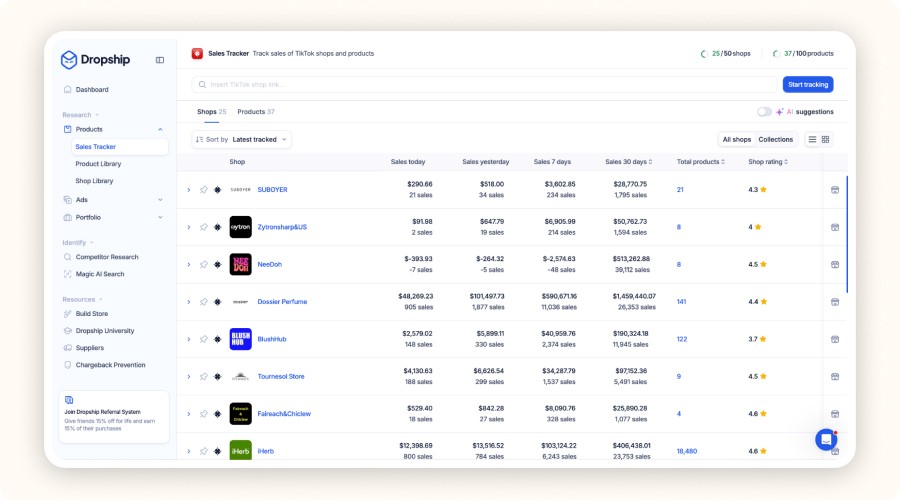Pin the iHerb shop

tap(204, 451)
